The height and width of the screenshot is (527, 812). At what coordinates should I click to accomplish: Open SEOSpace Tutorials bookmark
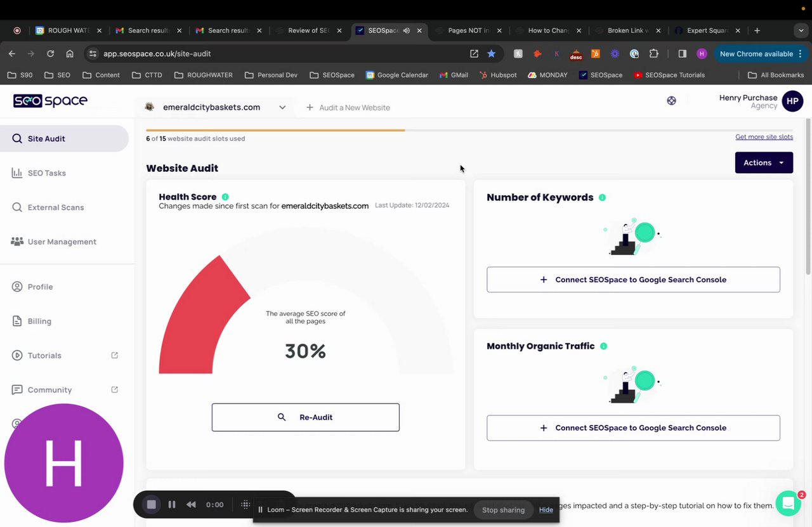coord(669,75)
